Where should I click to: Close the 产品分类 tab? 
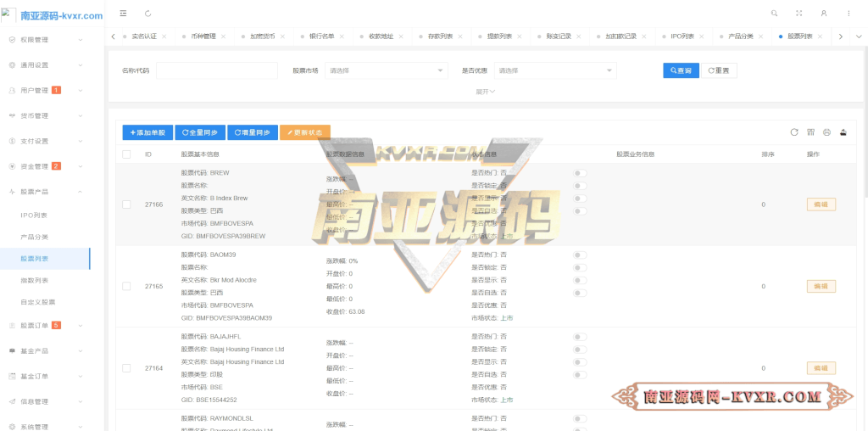760,36
